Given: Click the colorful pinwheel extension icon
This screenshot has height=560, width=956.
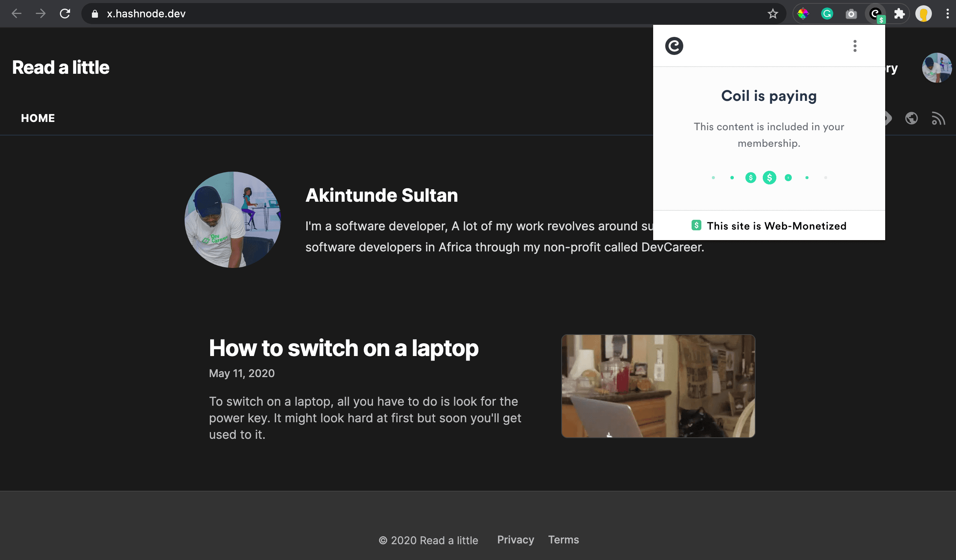Looking at the screenshot, I should (x=803, y=14).
